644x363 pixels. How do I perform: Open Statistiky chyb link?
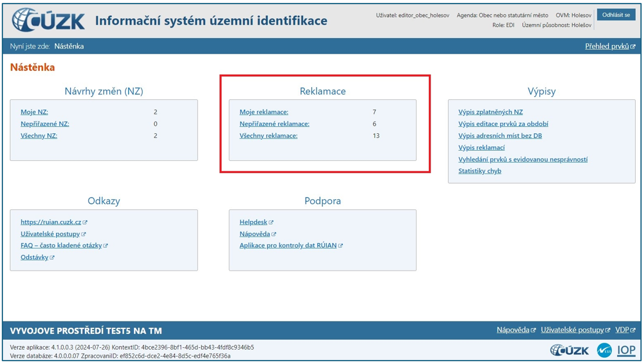coord(480,171)
